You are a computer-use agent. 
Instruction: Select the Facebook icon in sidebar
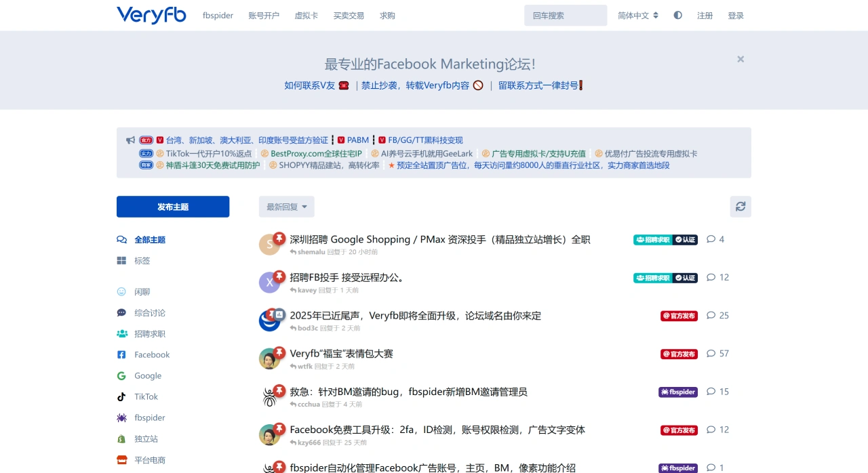point(121,354)
